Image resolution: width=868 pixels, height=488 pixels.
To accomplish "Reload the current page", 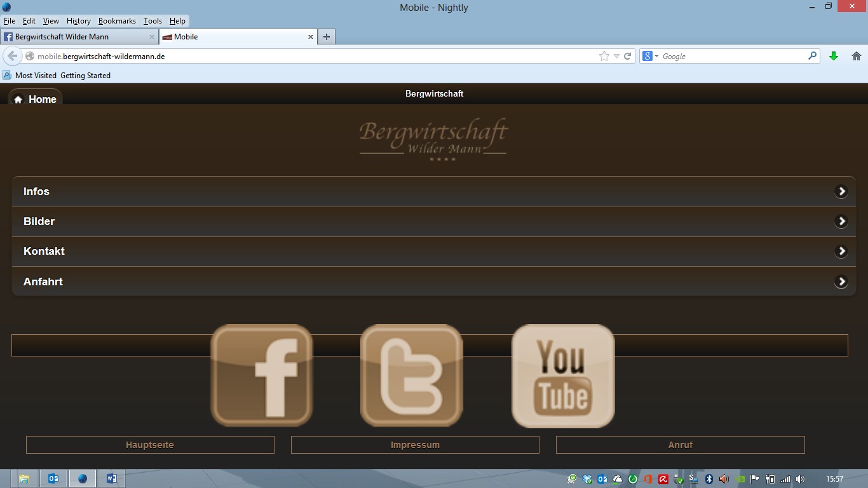I will [627, 56].
